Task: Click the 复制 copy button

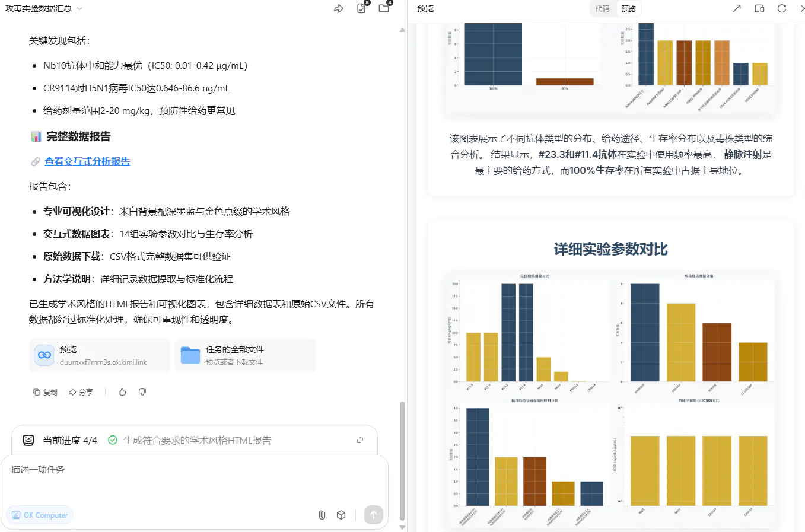Action: point(46,392)
